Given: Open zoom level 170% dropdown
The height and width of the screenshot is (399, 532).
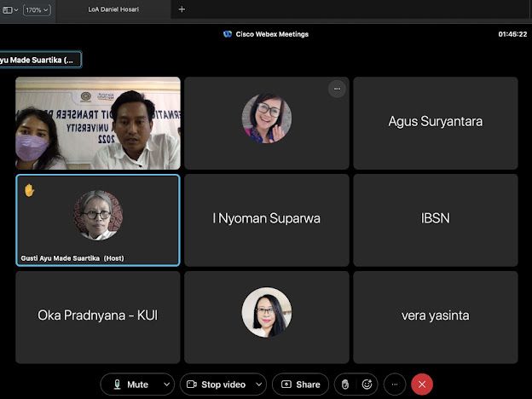Looking at the screenshot, I should pyautogui.click(x=36, y=9).
